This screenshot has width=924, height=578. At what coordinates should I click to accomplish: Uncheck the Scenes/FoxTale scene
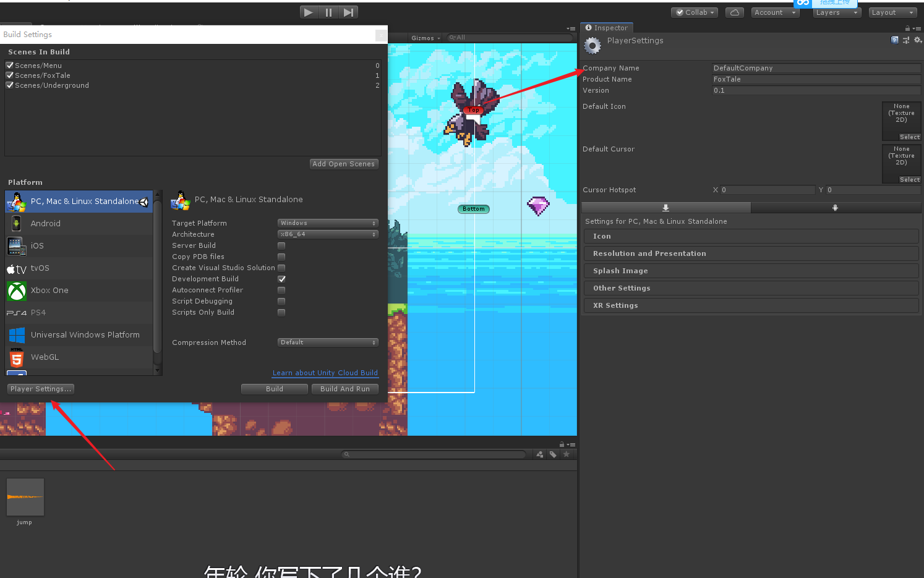point(10,75)
